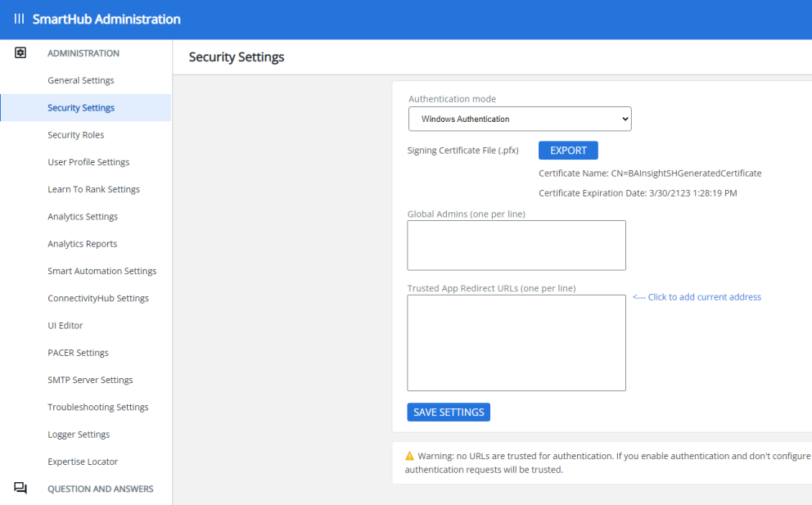The width and height of the screenshot is (812, 505).
Task: Open Learn To Rank Settings
Action: click(93, 189)
